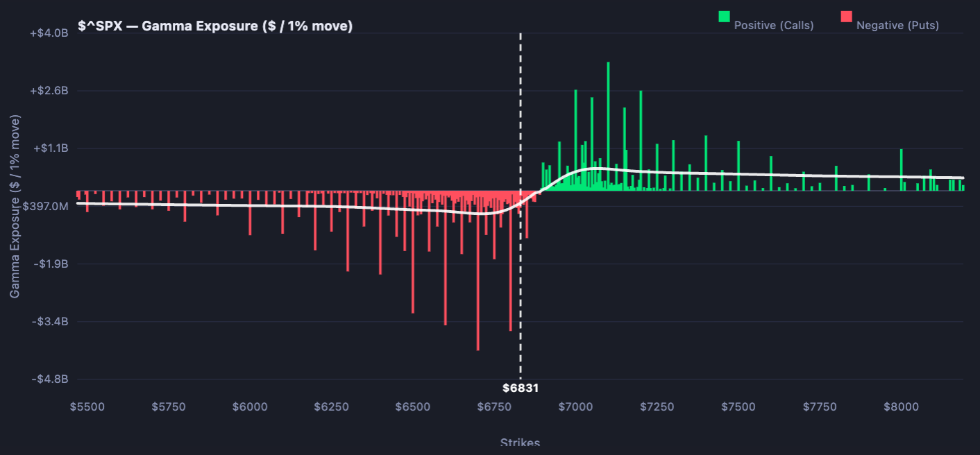Click the vertical Gamma Exposure y-axis title
This screenshot has height=455, width=980.
(x=15, y=206)
